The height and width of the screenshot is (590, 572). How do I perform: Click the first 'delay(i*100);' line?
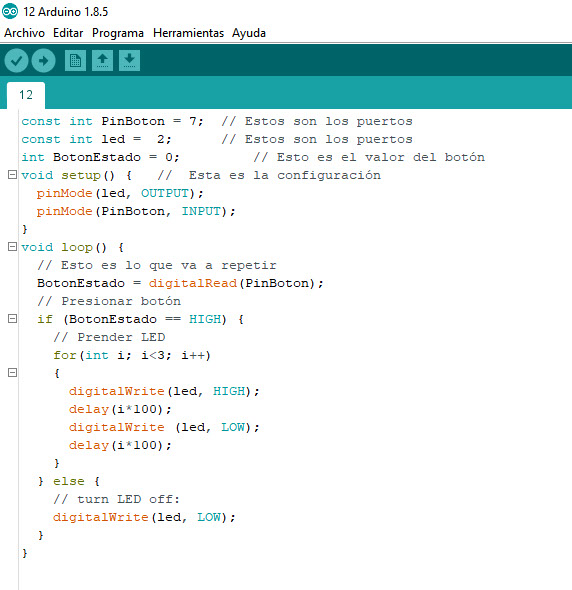tap(120, 409)
